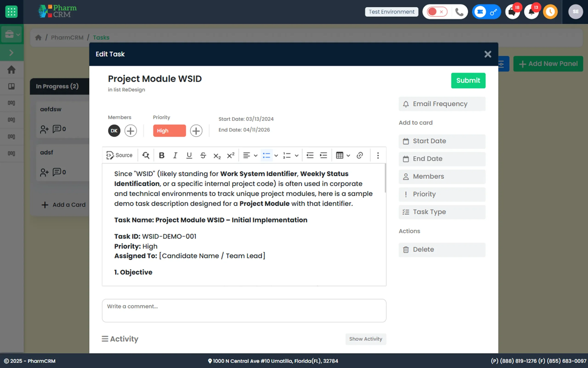Open Tasks breadcrumb link

click(101, 37)
